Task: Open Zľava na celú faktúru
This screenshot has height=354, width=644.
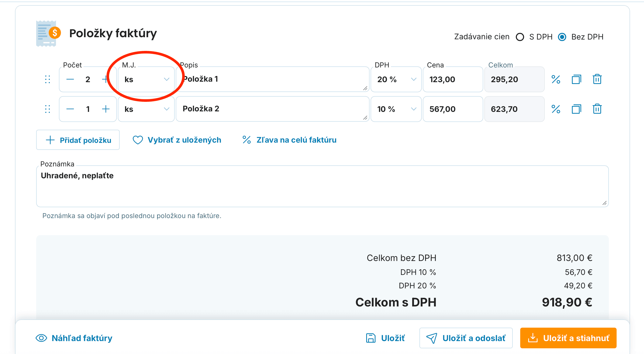Action: pos(289,140)
